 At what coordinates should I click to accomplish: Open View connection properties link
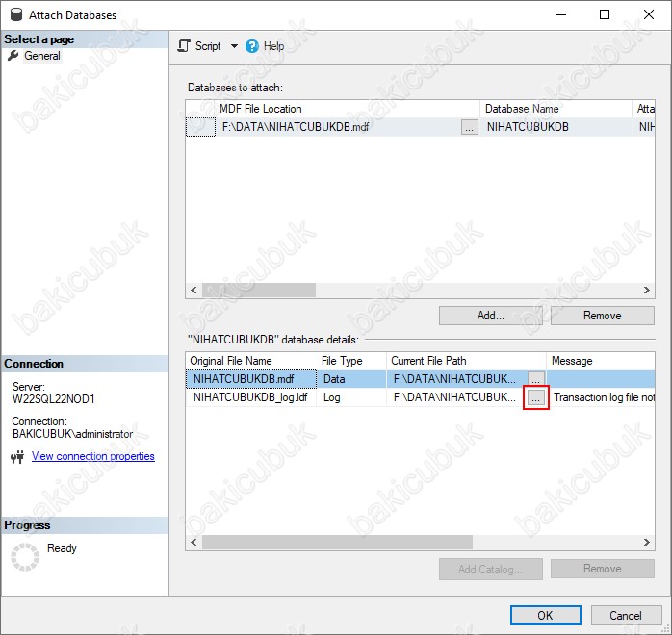pos(93,456)
